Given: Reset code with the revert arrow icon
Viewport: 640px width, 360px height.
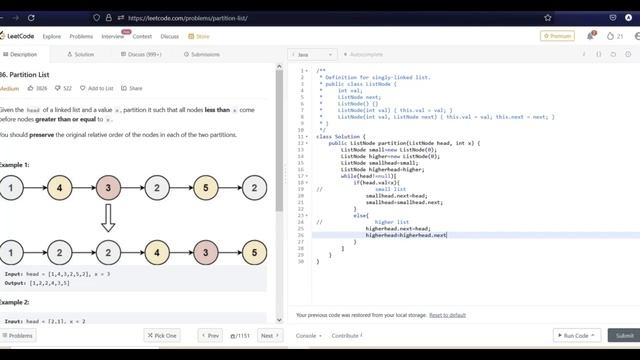Looking at the screenshot, I should click(x=613, y=54).
